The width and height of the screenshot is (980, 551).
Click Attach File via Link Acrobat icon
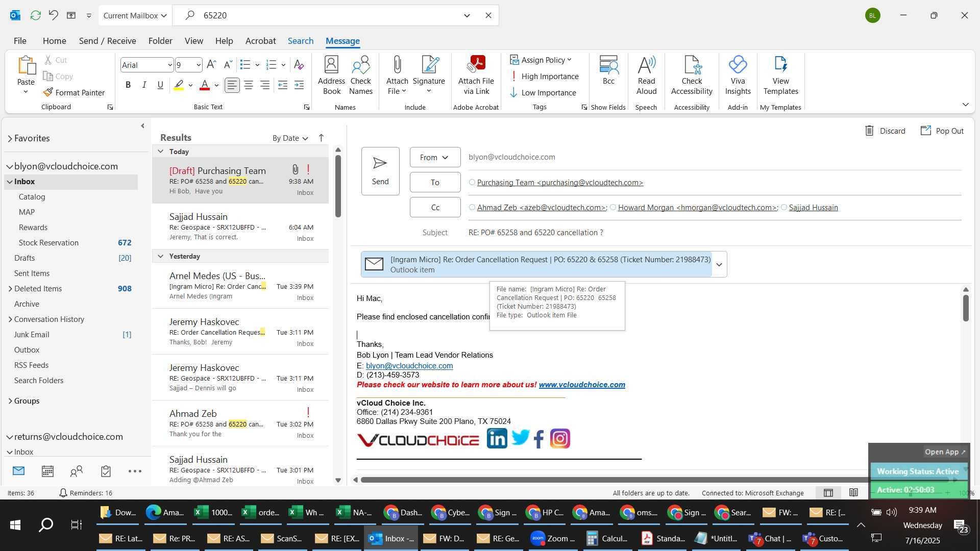[476, 76]
